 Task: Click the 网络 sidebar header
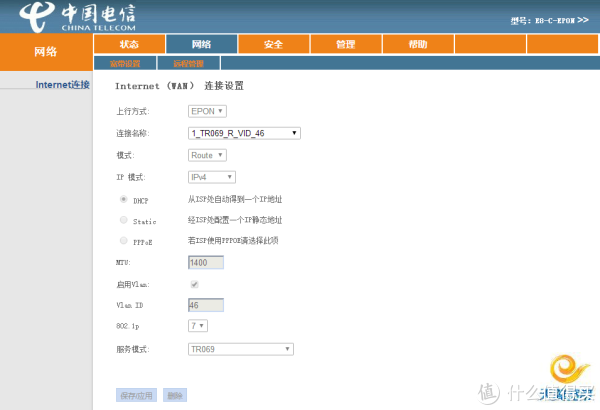click(46, 52)
